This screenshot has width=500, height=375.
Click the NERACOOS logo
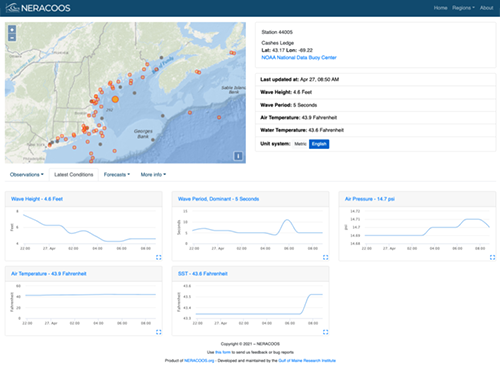point(38,8)
